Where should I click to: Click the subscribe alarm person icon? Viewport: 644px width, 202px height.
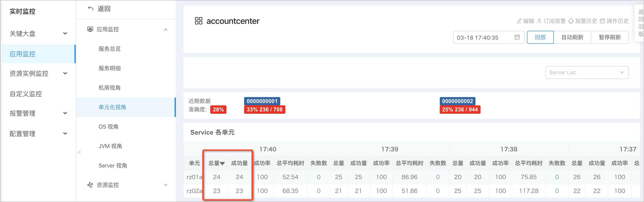(539, 21)
